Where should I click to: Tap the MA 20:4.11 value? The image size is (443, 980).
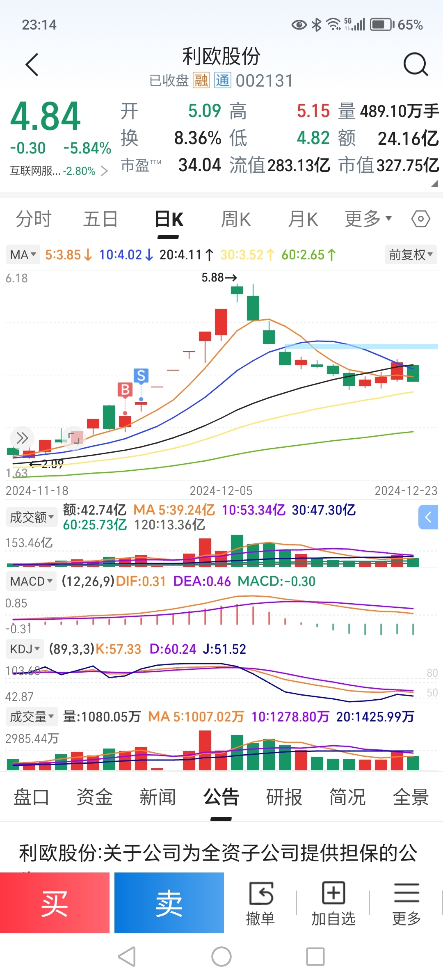(186, 255)
